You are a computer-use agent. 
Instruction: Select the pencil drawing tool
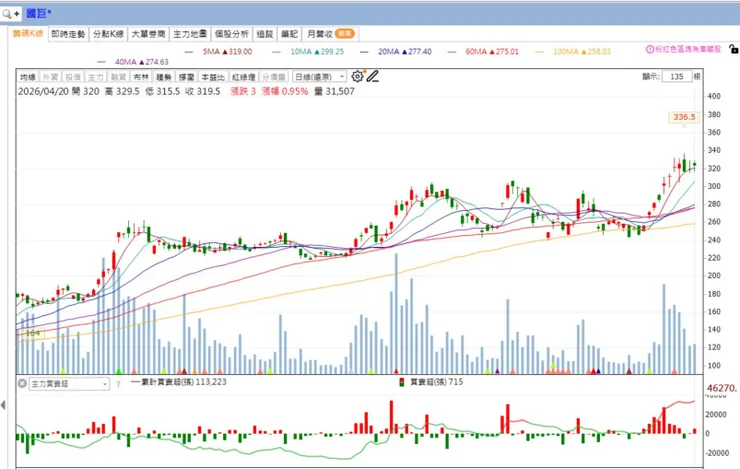click(x=373, y=76)
